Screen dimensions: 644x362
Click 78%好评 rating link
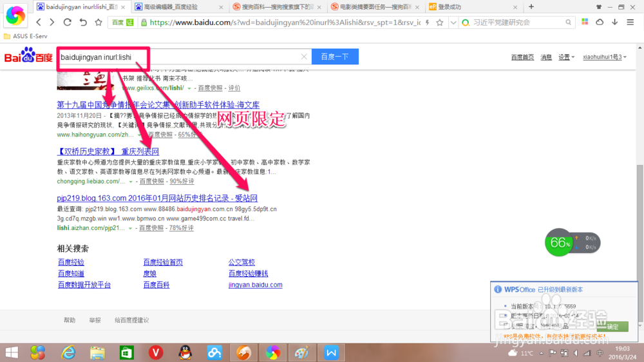pos(181,228)
